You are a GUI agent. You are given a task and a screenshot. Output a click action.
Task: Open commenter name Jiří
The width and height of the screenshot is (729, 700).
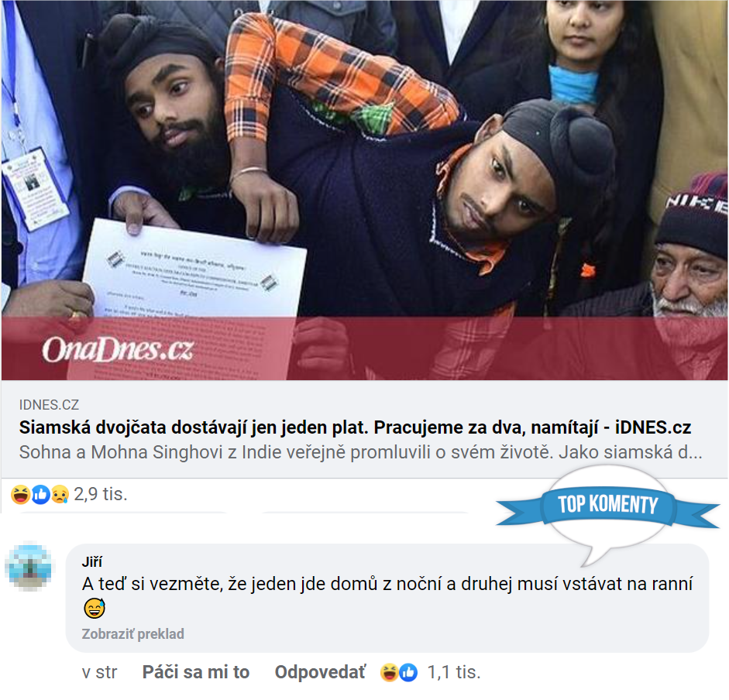click(x=92, y=562)
